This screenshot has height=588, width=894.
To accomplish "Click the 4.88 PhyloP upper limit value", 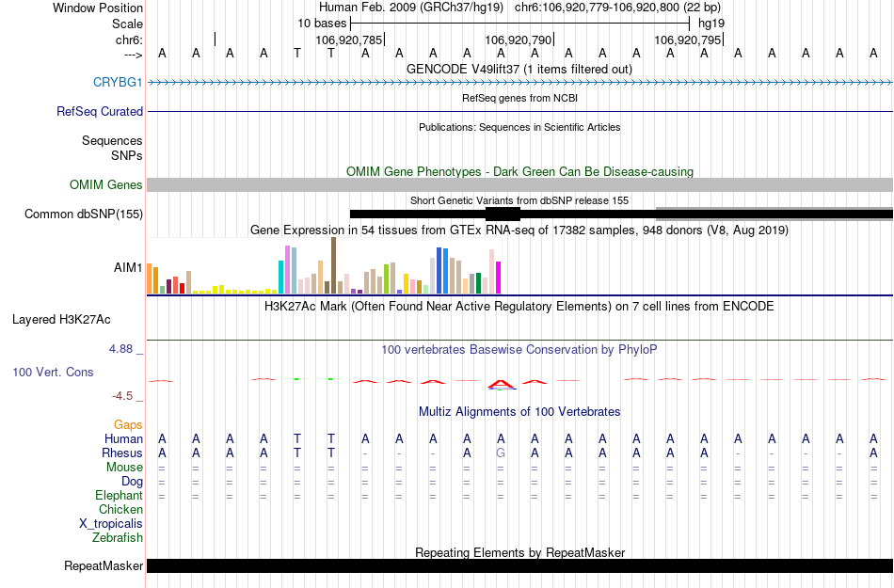I will tap(120, 349).
